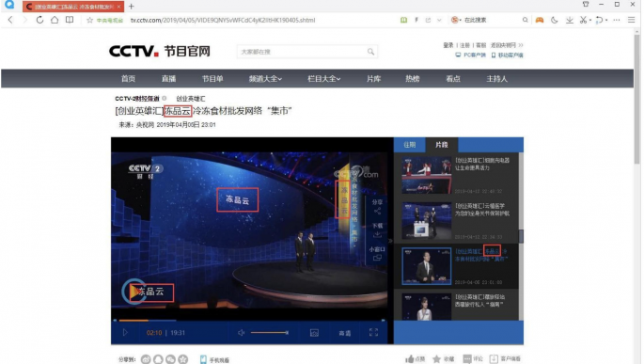Click the search magnifier in CCTV search box

370,52
